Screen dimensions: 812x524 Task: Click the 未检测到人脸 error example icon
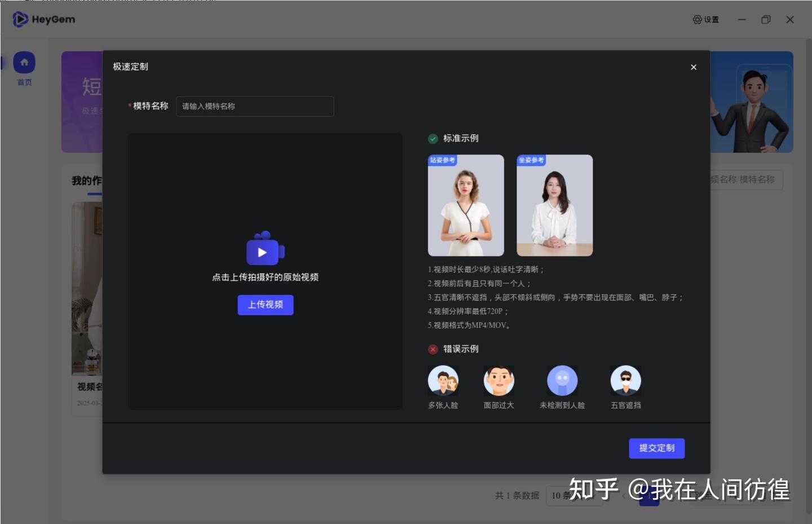coord(562,381)
